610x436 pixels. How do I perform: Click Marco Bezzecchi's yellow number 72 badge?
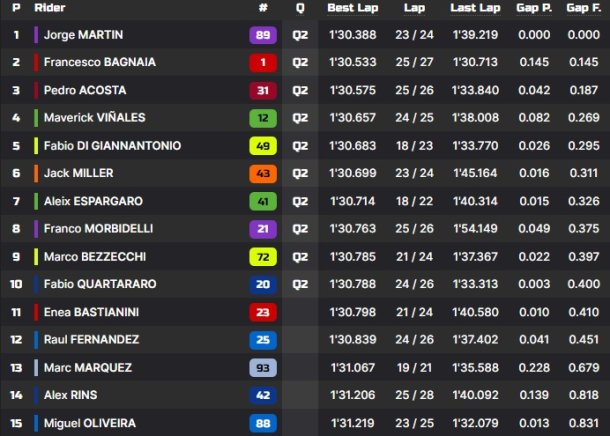pyautogui.click(x=263, y=257)
